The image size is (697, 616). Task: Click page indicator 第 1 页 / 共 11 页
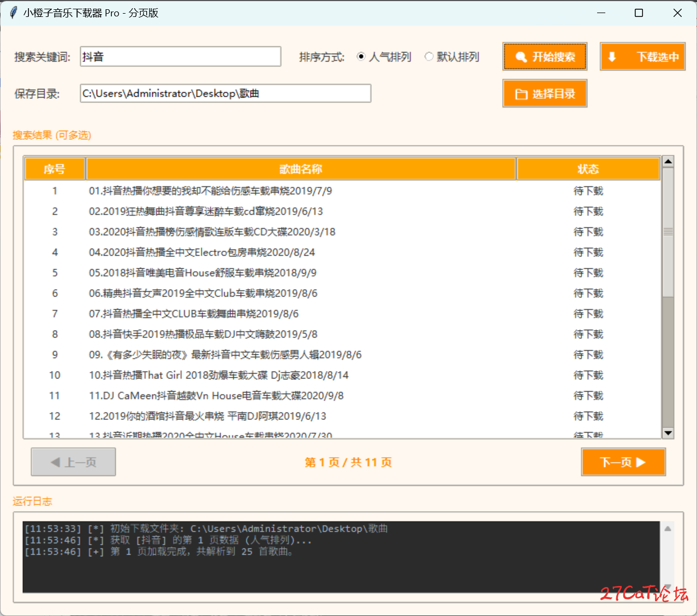(x=348, y=462)
